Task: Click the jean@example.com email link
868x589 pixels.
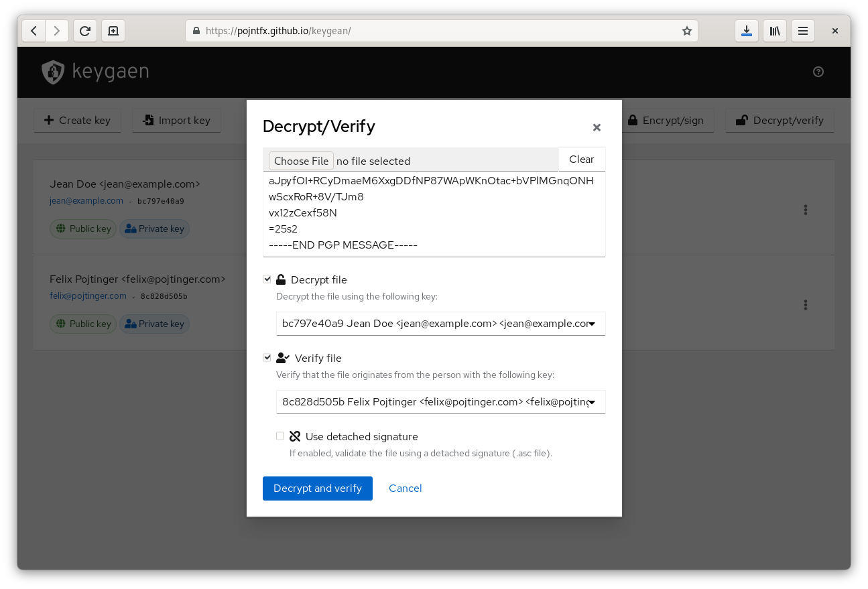Action: coord(86,200)
